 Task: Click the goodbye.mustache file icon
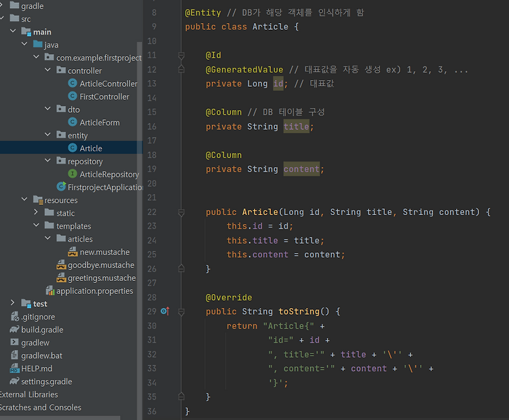point(61,265)
